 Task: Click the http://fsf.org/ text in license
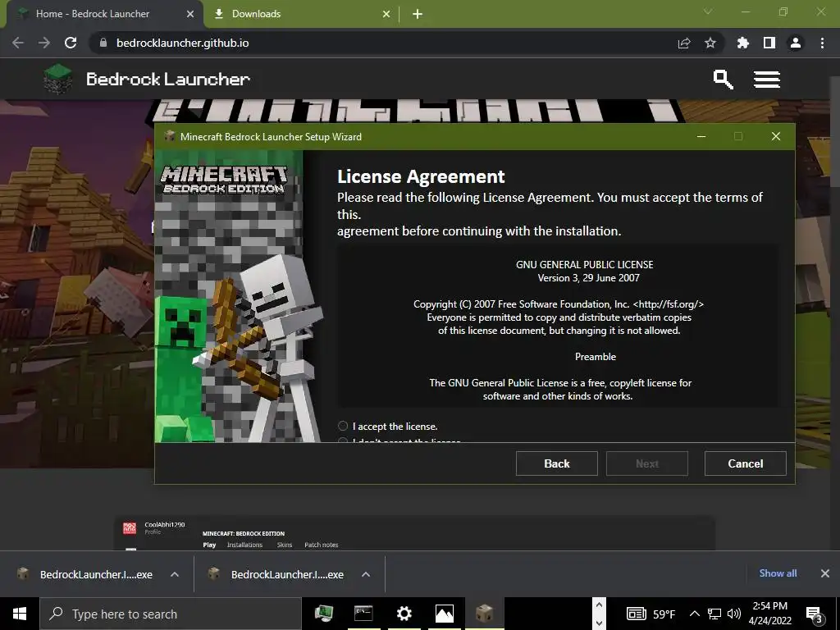point(668,304)
